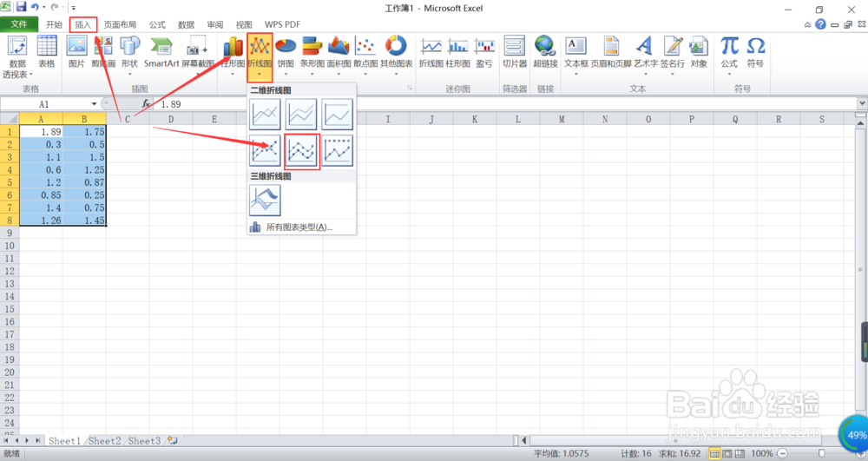Click the Table icon in the ribbon

tap(47, 53)
